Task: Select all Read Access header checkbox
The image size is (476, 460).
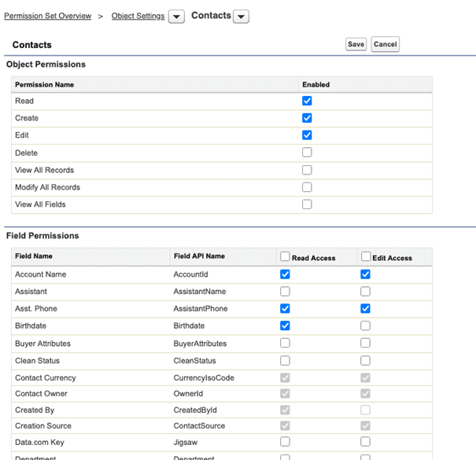Action: point(285,257)
